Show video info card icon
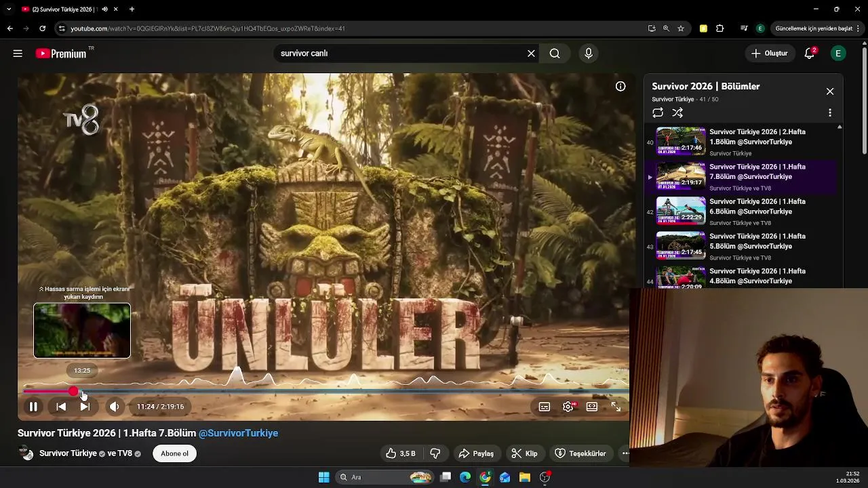Screen dimensions: 868x488 pyautogui.click(x=620, y=86)
